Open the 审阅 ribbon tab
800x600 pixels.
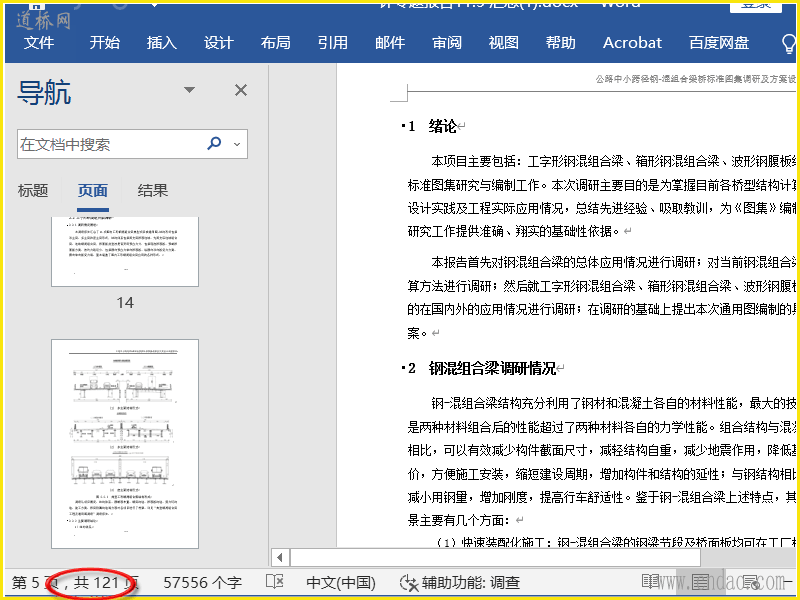coord(447,43)
